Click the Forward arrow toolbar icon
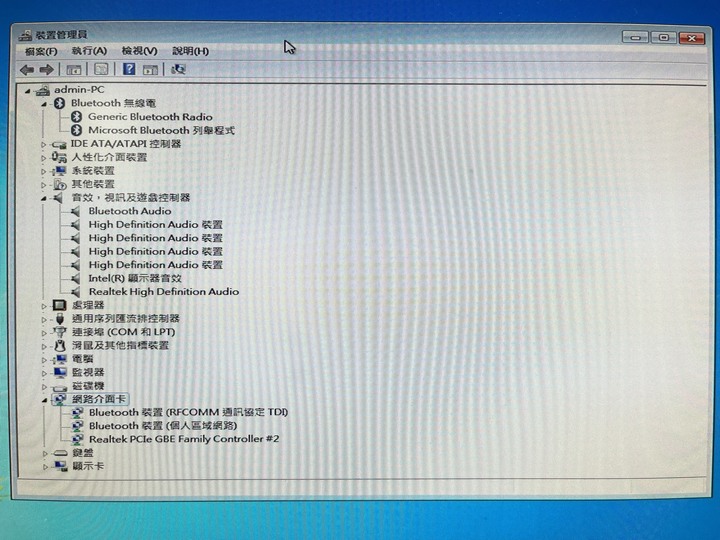Viewport: 720px width, 540px height. 46,70
